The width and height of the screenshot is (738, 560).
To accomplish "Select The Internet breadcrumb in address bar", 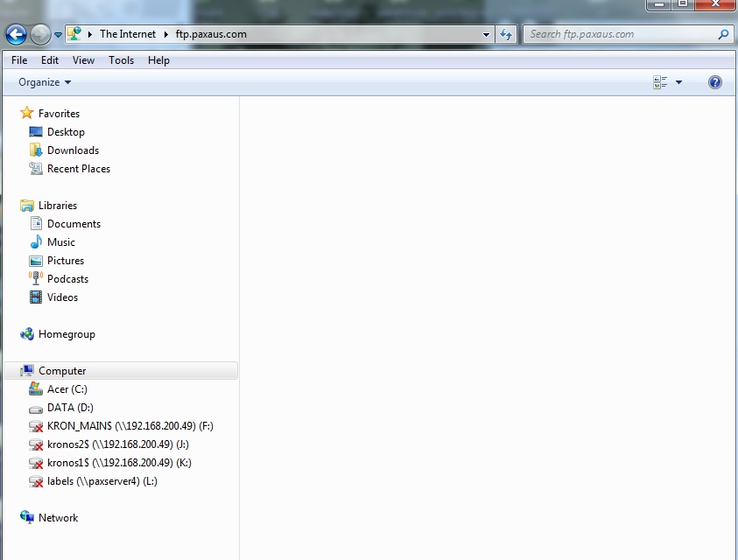I will 128,34.
